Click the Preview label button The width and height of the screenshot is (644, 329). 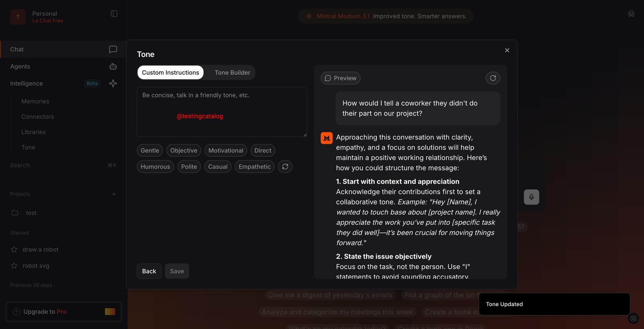point(340,78)
